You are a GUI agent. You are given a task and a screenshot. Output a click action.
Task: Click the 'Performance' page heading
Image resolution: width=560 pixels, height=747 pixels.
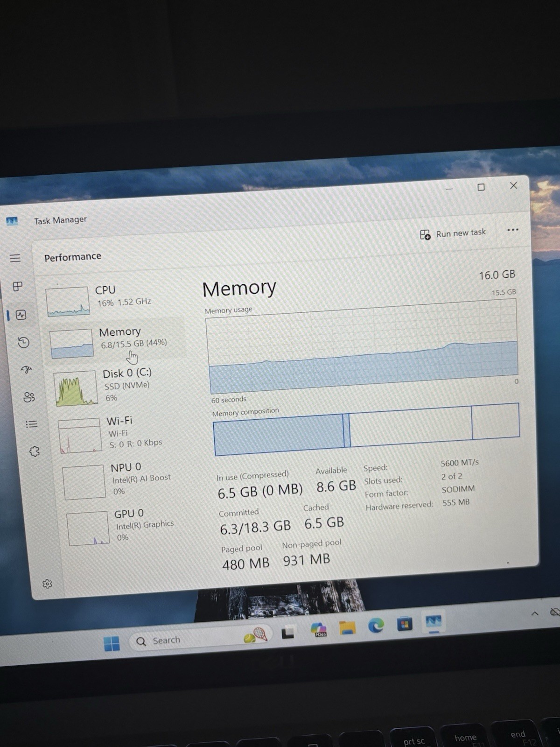tap(73, 257)
